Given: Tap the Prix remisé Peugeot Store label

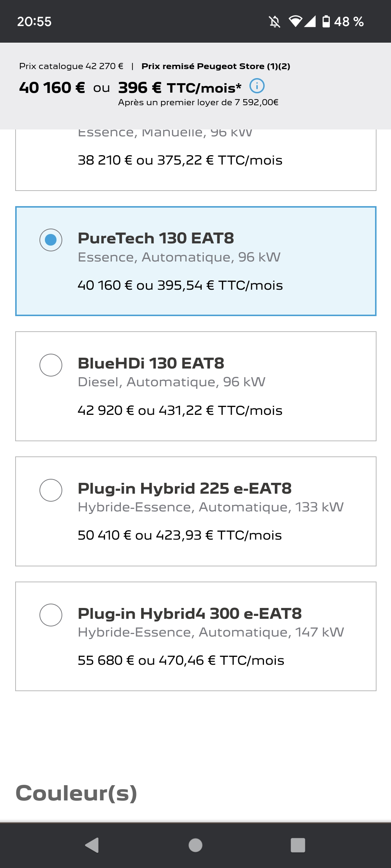Looking at the screenshot, I should (216, 66).
